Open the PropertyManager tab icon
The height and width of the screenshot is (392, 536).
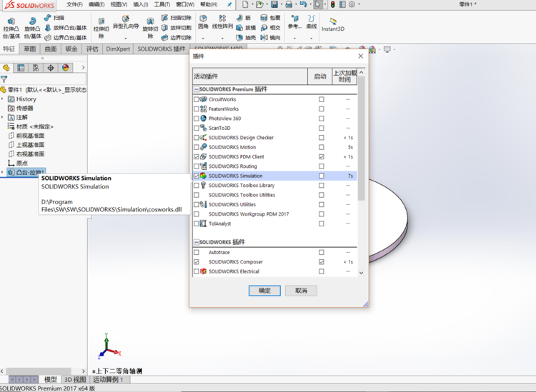[x=21, y=68]
